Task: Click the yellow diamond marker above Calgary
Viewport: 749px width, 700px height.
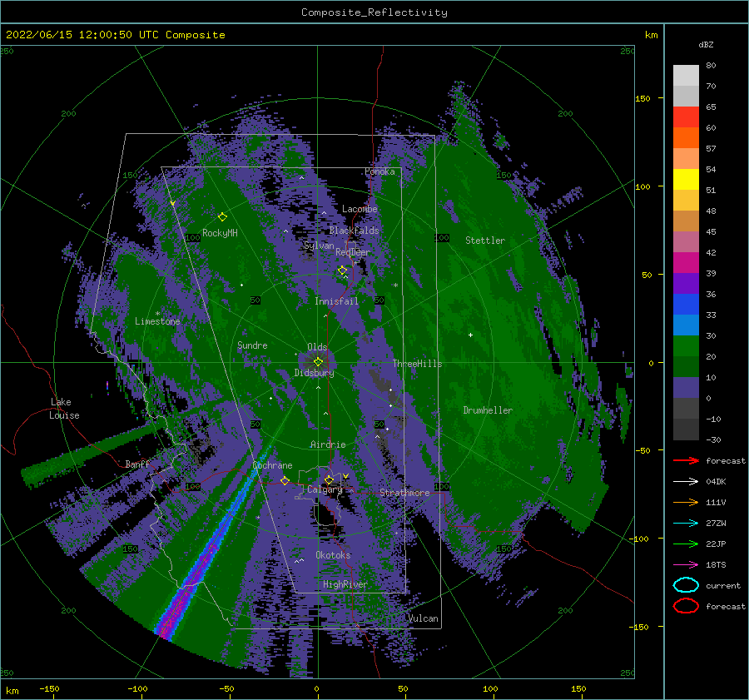Action: (329, 479)
